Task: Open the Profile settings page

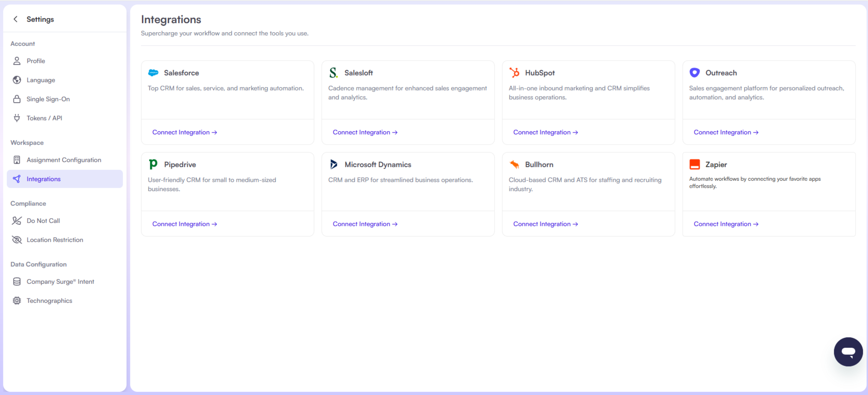Action: coord(36,61)
